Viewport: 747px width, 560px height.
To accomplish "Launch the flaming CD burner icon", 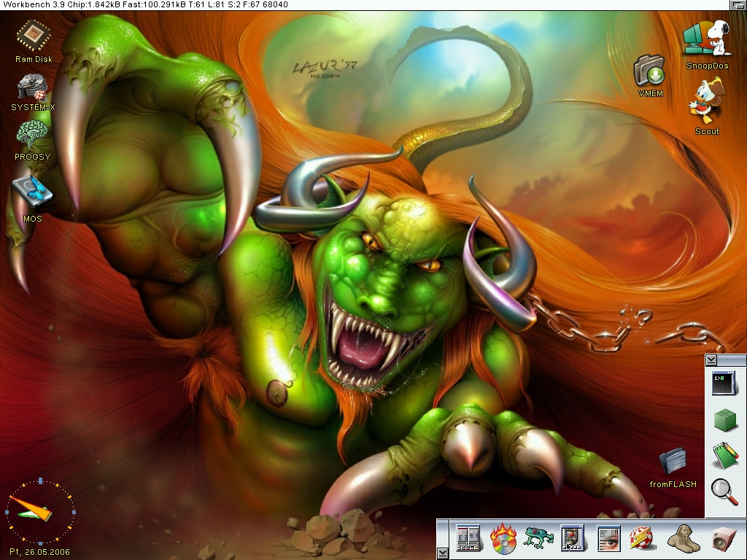I will coord(503,539).
